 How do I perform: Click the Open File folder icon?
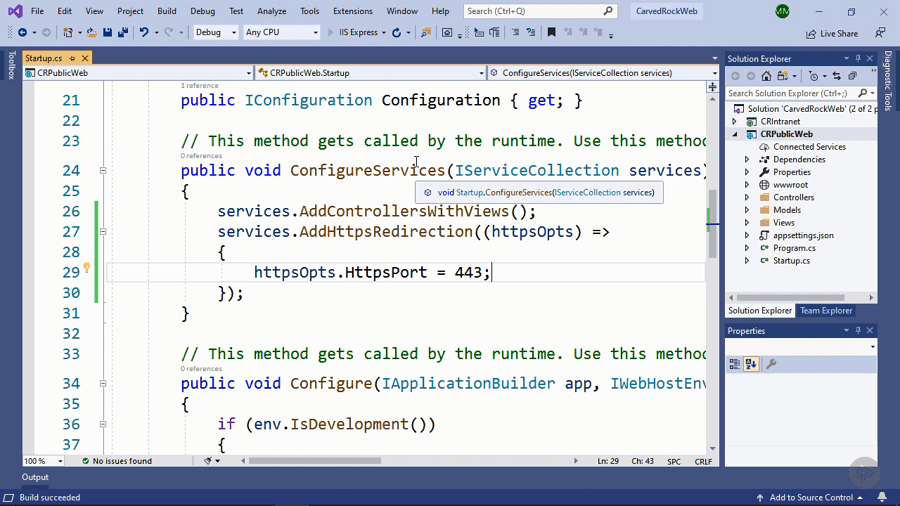91,33
